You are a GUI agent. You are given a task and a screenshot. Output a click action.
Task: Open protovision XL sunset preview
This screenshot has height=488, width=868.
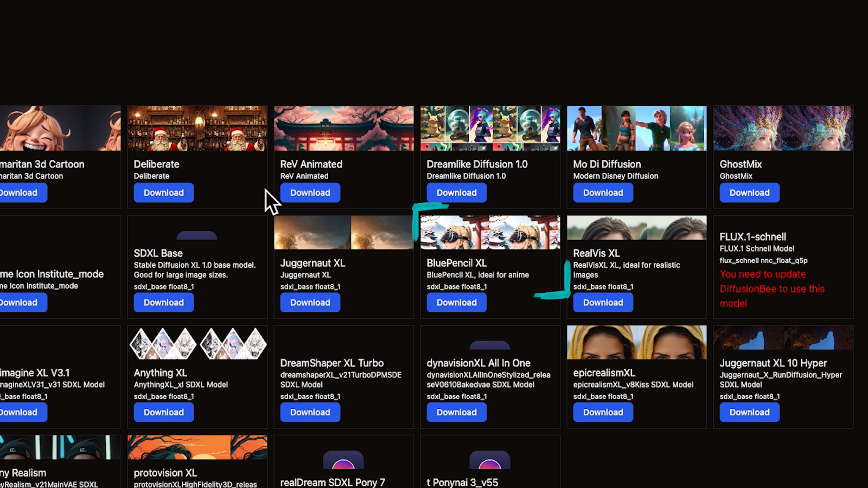[197, 447]
